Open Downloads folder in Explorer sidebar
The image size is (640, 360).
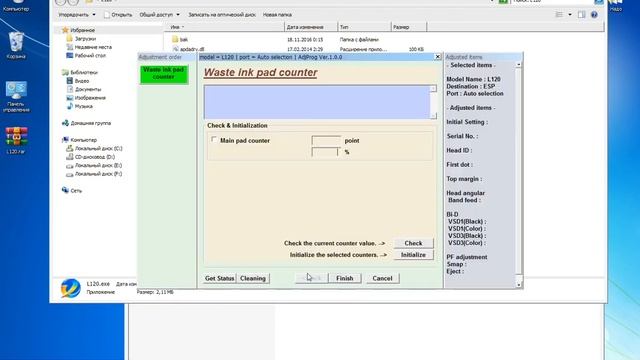click(x=85, y=39)
